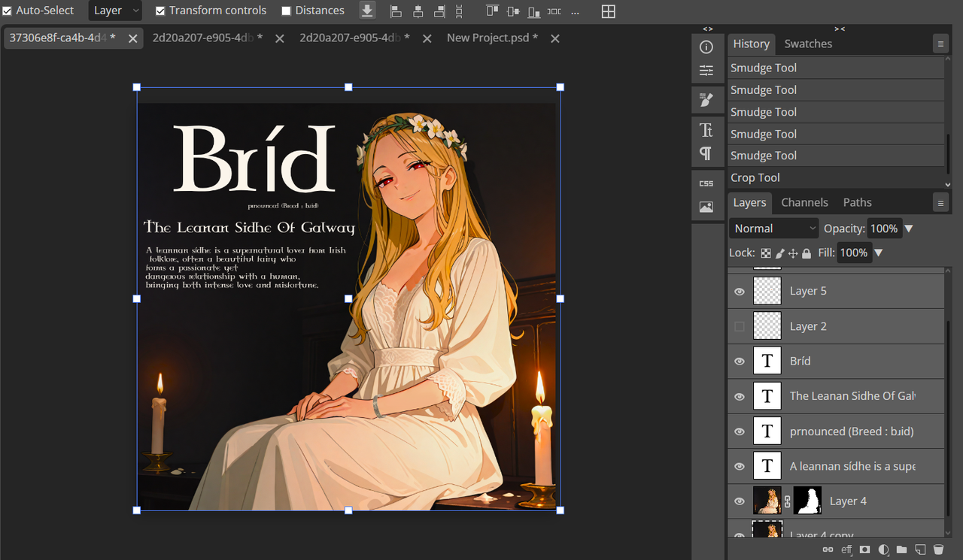
Task: Add a raster mask to layer
Action: pos(865,550)
